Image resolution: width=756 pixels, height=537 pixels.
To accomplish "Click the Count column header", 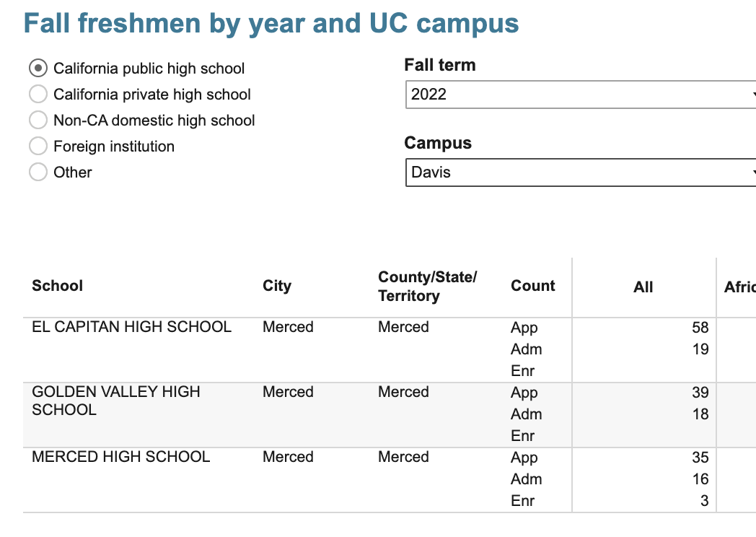I will pyautogui.click(x=533, y=286).
